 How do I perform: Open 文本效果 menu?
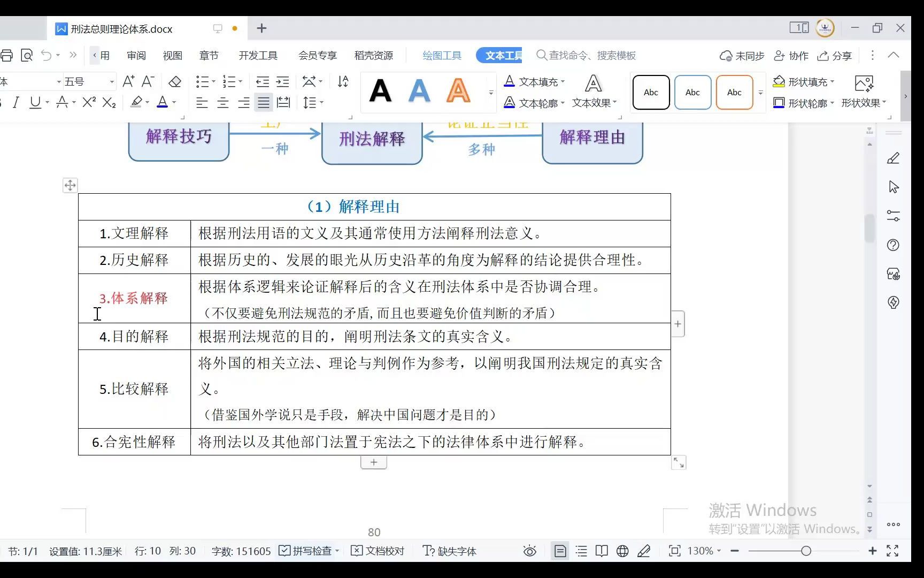click(x=594, y=92)
